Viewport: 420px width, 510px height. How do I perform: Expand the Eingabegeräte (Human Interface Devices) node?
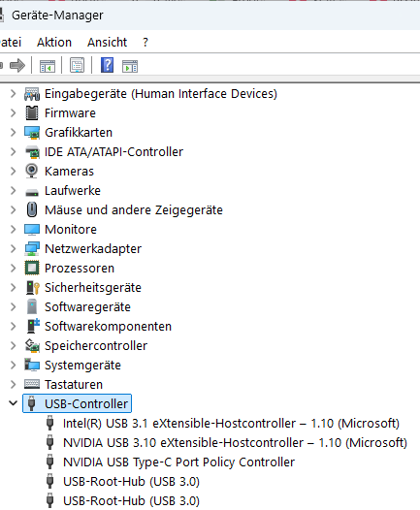coord(13,94)
